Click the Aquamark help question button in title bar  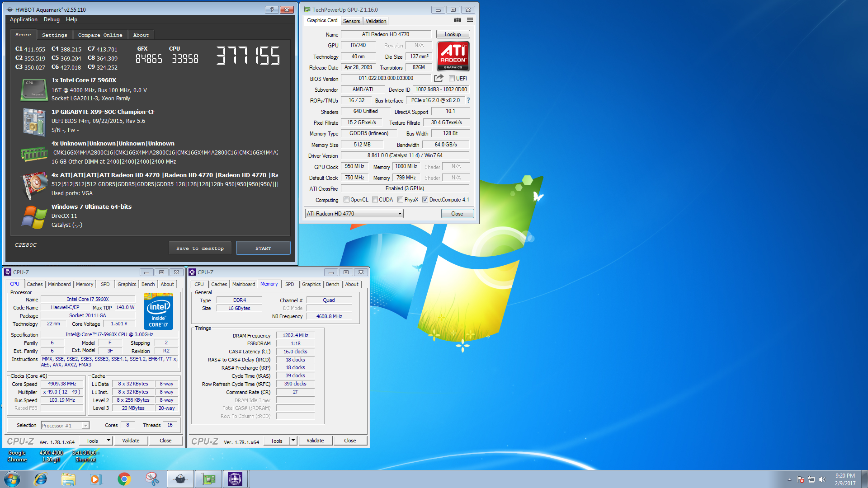(x=272, y=9)
